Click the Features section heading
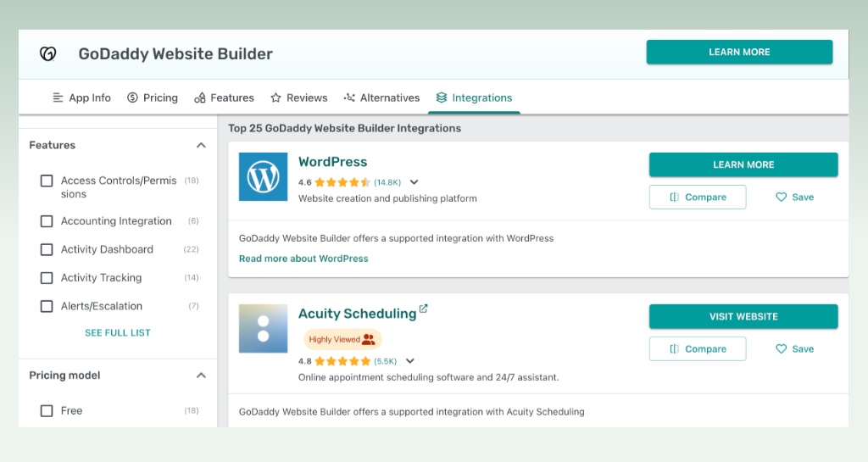Viewport: 868px width, 462px height. [x=52, y=146]
